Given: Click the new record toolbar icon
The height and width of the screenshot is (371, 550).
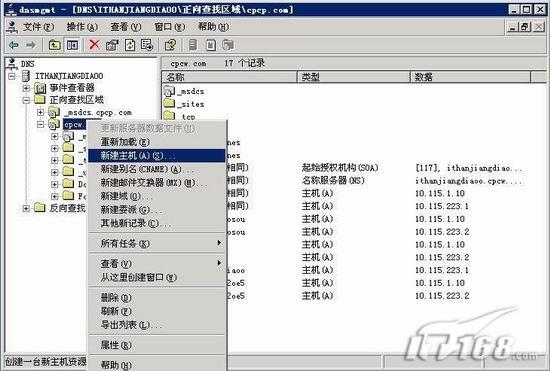Looking at the screenshot, I should pyautogui.click(x=210, y=45).
